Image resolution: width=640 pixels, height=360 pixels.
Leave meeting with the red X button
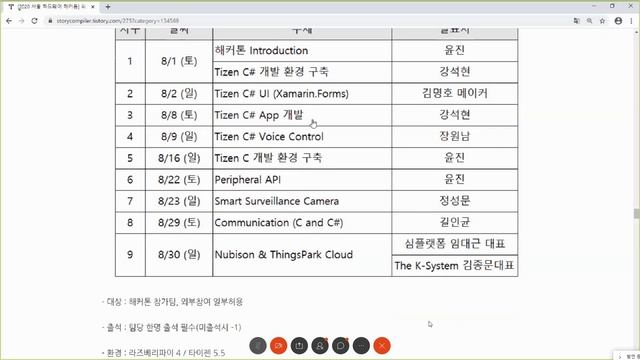[x=382, y=346]
